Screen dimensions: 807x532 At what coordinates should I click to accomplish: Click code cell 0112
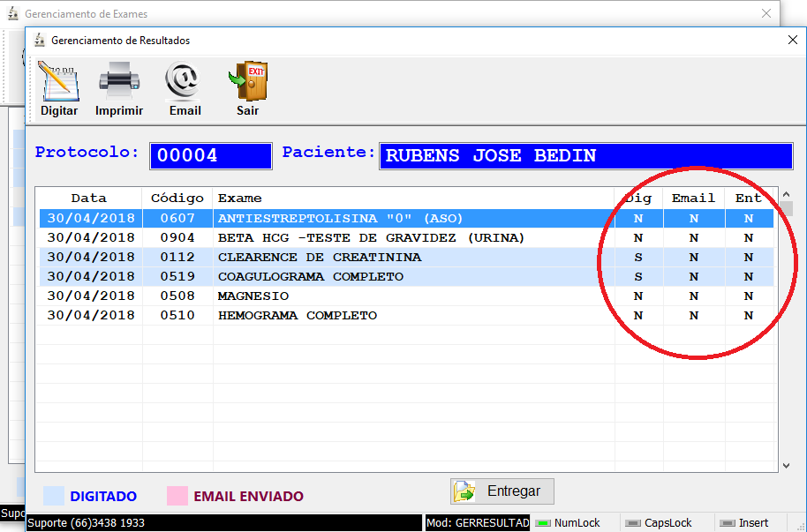[177, 258]
